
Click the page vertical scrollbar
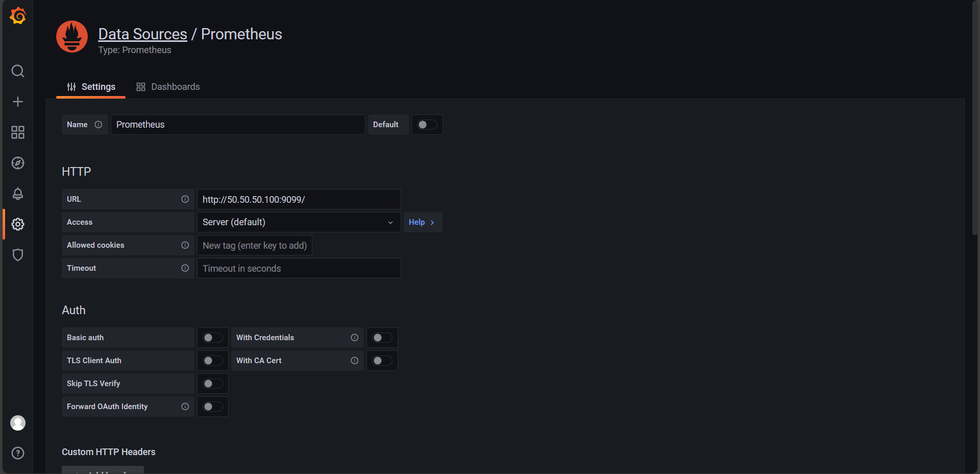976,117
